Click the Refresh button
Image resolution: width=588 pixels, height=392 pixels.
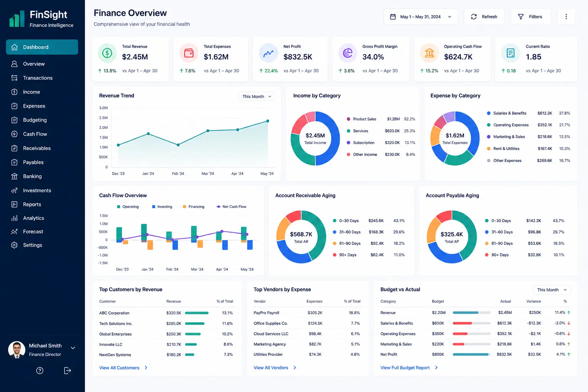tap(484, 17)
